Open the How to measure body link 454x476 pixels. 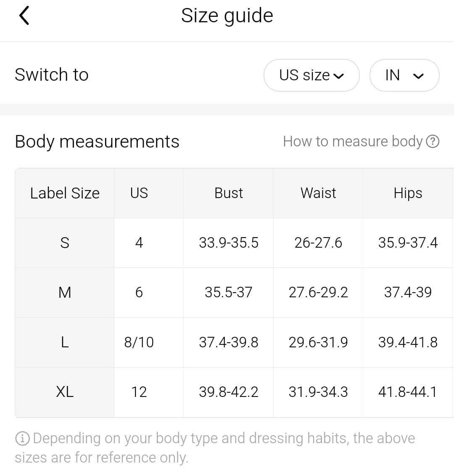click(x=361, y=141)
